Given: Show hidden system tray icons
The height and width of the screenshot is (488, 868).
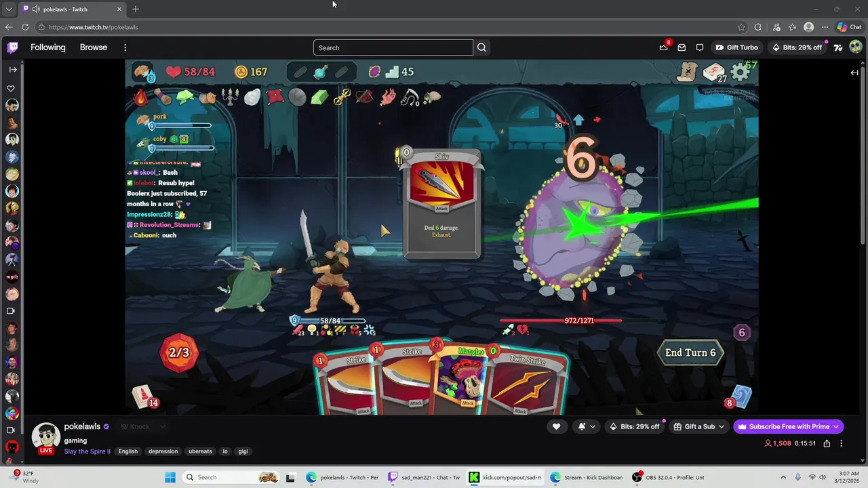Looking at the screenshot, I should coord(783,477).
